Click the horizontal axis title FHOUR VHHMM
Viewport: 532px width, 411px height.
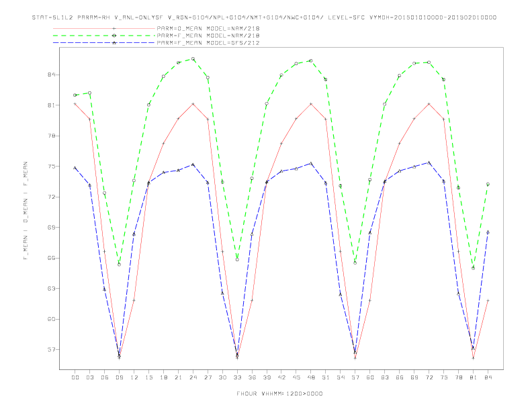(279, 394)
